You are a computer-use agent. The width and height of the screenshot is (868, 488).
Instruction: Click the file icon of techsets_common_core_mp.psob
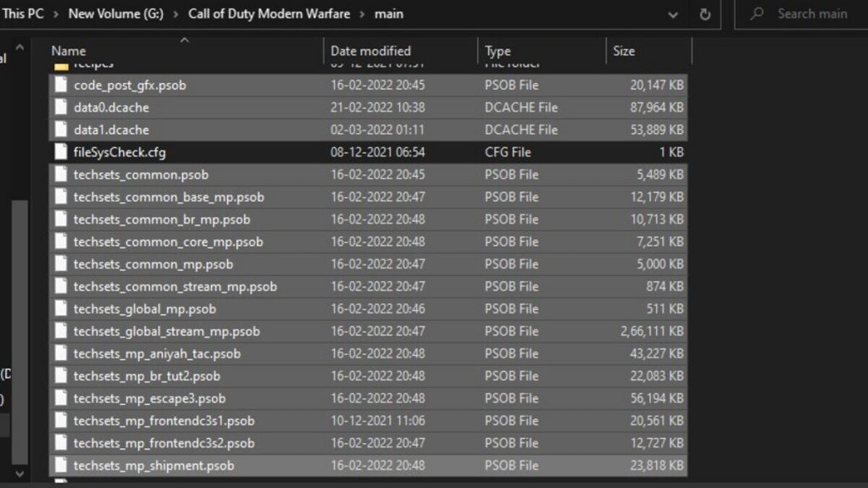[61, 241]
